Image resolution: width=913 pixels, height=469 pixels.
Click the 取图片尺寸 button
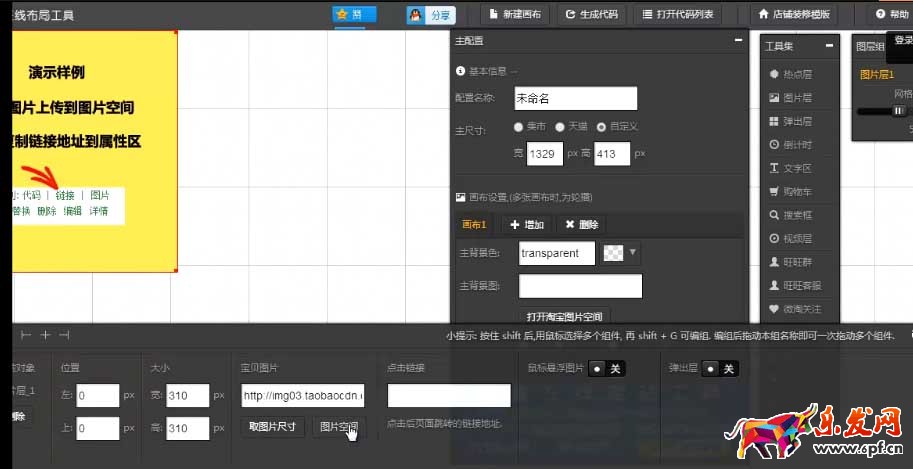click(x=272, y=427)
